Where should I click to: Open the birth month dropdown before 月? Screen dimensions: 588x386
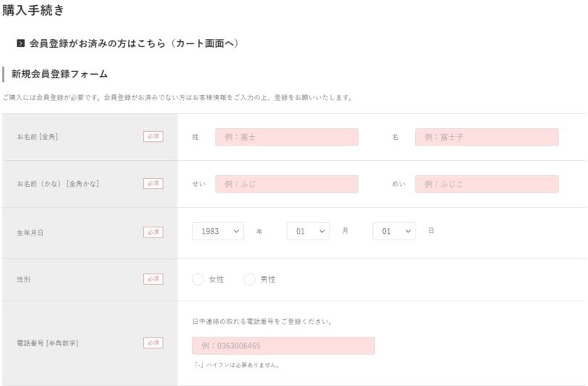(x=308, y=231)
